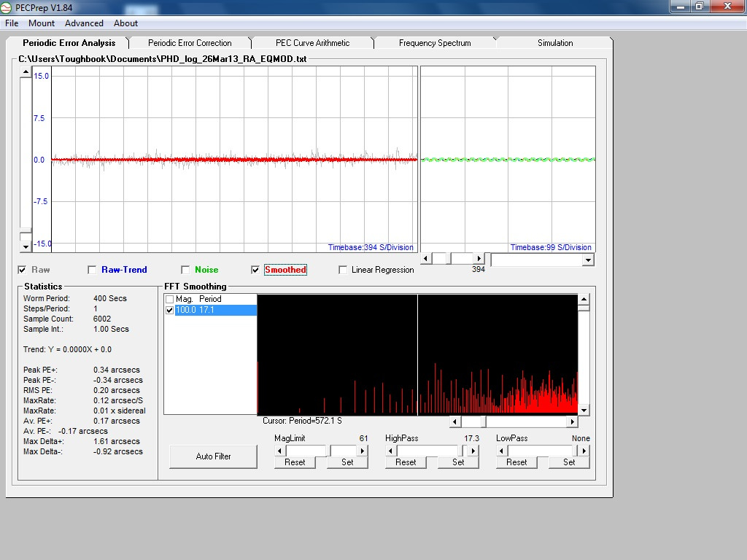The height and width of the screenshot is (560, 747).
Task: Switch to the Simulation tab
Action: (554, 42)
